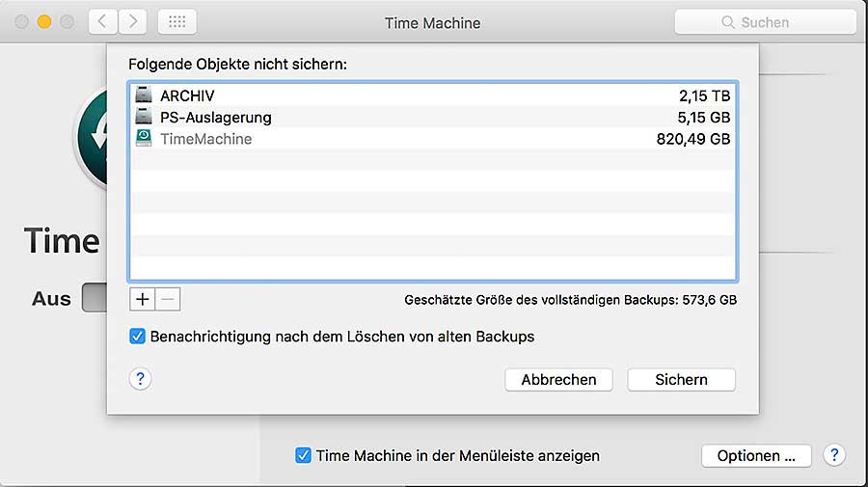Click the PS-Auslagerung drive icon

[144, 118]
